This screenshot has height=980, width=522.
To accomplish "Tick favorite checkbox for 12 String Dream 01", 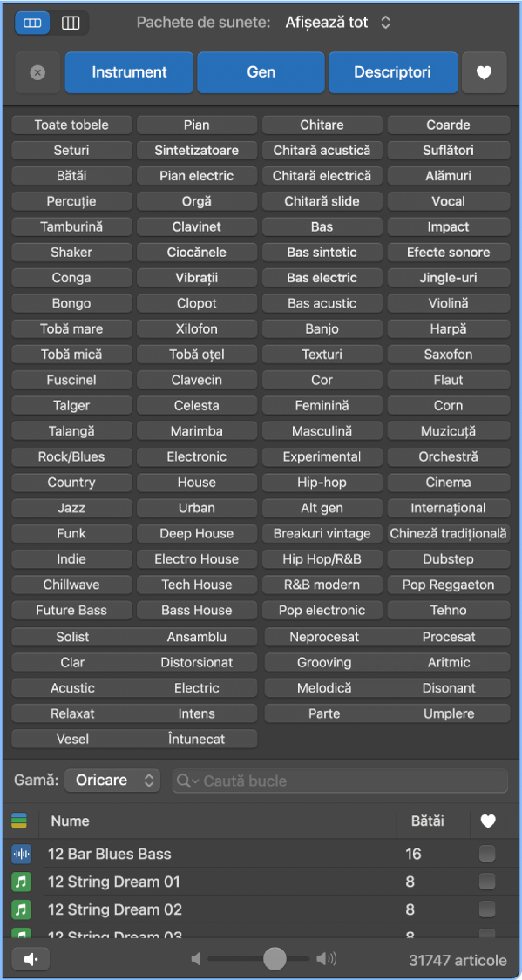I will click(487, 882).
